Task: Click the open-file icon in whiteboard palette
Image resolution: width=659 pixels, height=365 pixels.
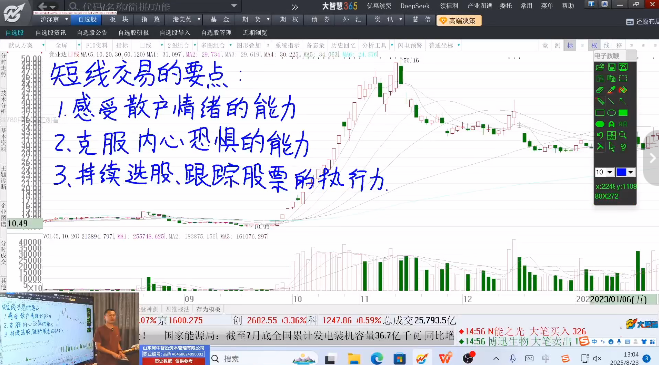Action: (x=600, y=67)
